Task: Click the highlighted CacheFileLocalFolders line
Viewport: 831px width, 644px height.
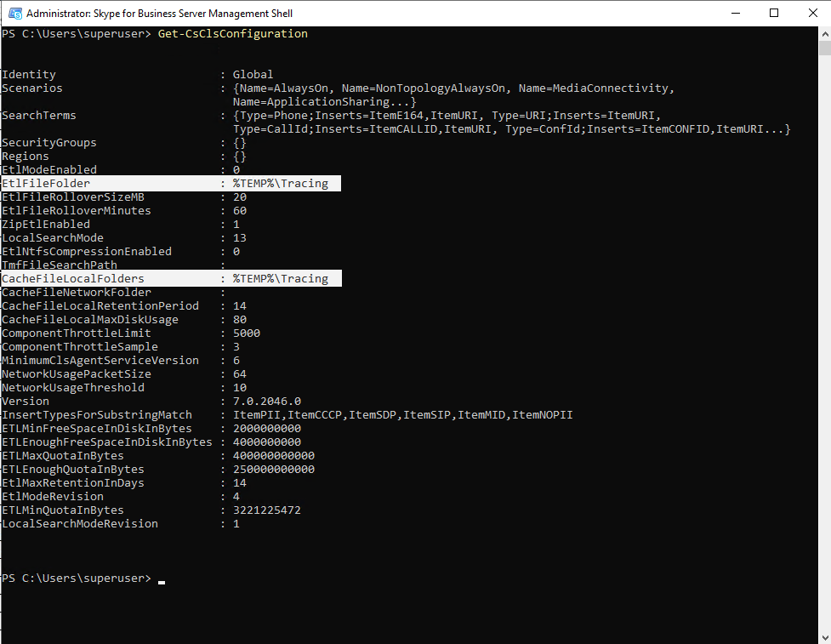Action: point(171,279)
